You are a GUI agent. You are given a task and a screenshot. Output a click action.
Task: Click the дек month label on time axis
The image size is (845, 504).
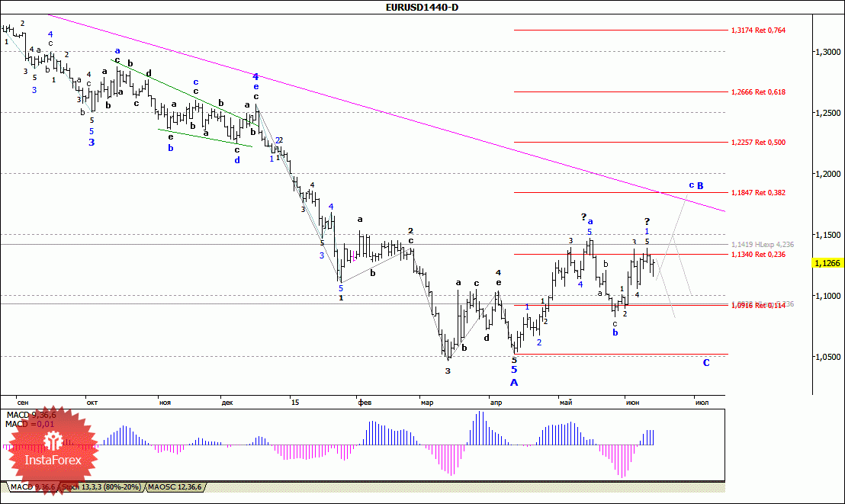227,403
